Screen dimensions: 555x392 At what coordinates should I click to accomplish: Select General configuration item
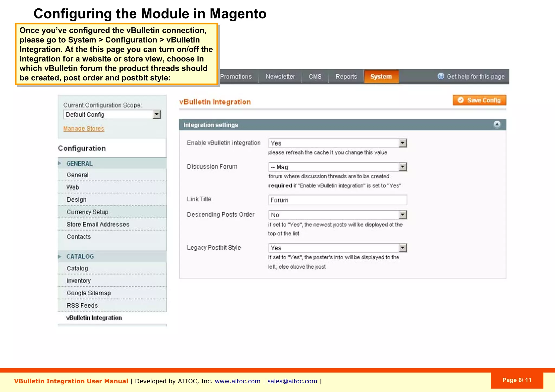point(112,175)
